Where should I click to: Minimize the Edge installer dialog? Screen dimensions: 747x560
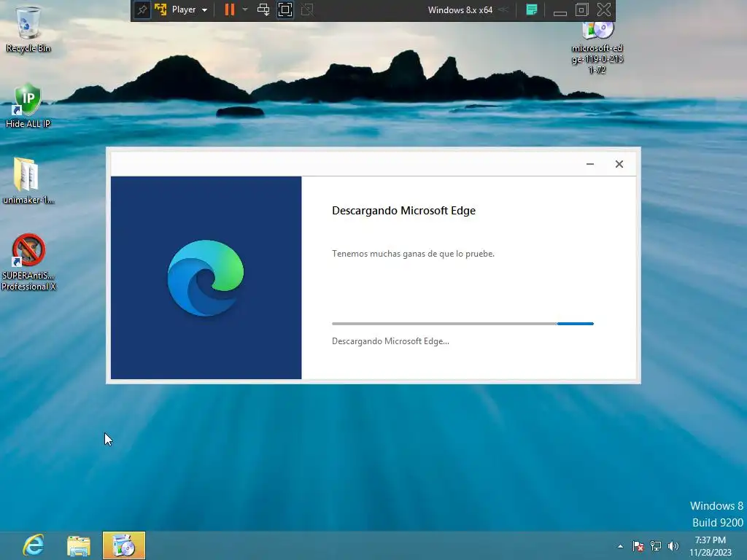[x=589, y=164]
